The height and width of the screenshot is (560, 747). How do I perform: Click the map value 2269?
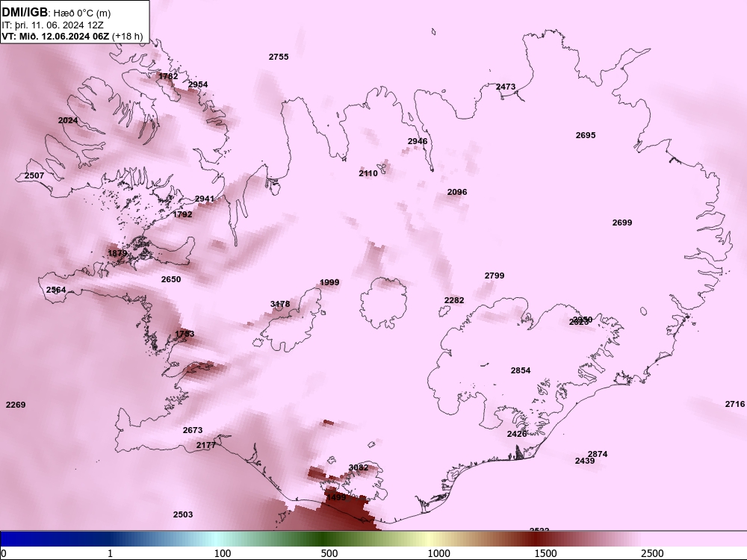(16, 405)
